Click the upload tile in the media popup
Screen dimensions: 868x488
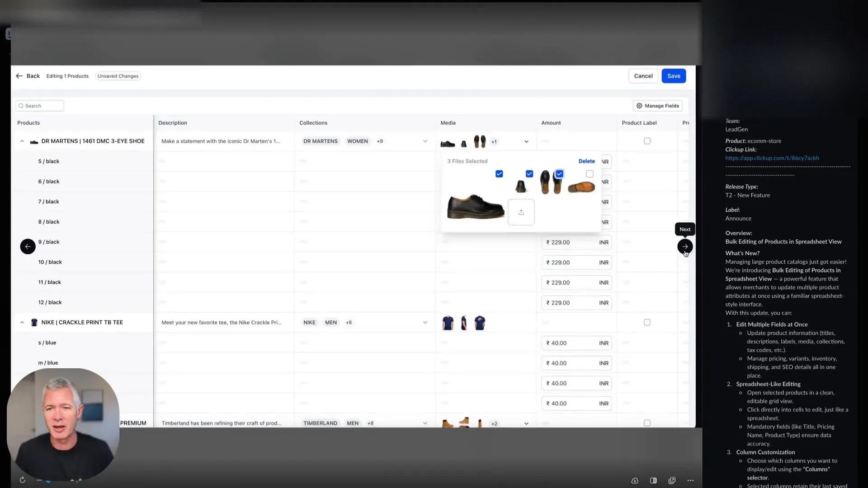click(521, 212)
